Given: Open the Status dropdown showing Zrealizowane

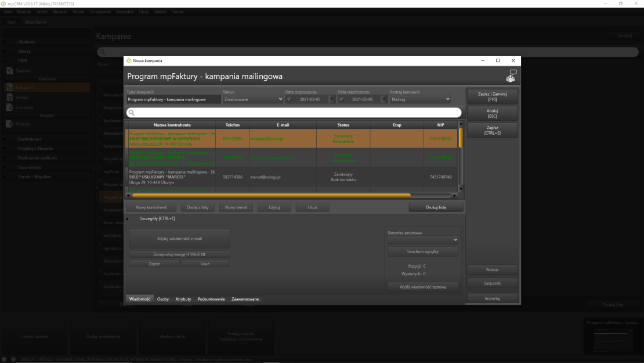Looking at the screenshot, I should (x=253, y=99).
